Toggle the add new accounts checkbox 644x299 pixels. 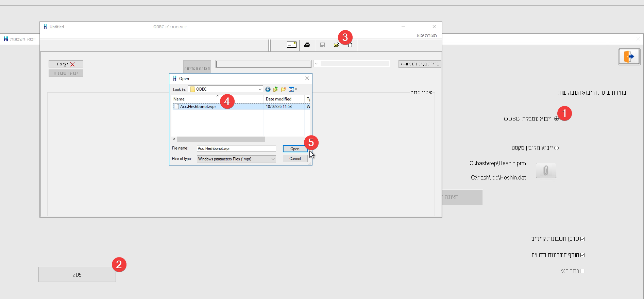point(582,255)
